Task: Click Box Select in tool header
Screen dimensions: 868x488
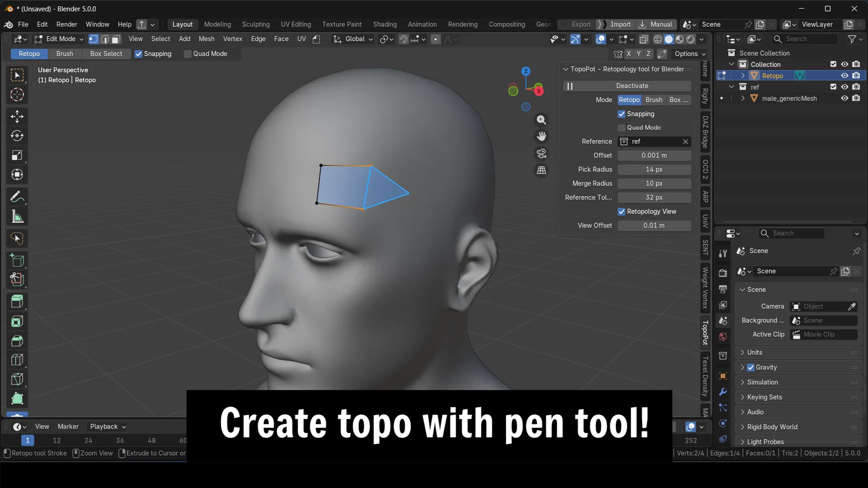Action: pyautogui.click(x=106, y=54)
